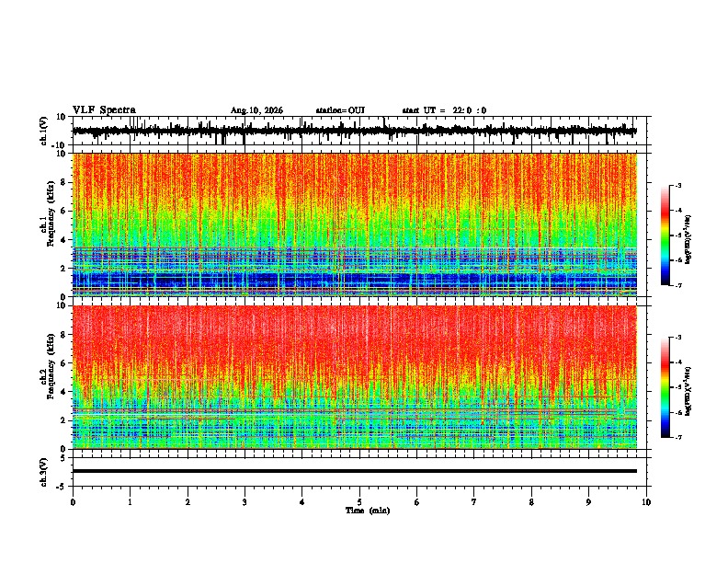Click inside the ch.1 spectrogram panel

tap(354, 224)
